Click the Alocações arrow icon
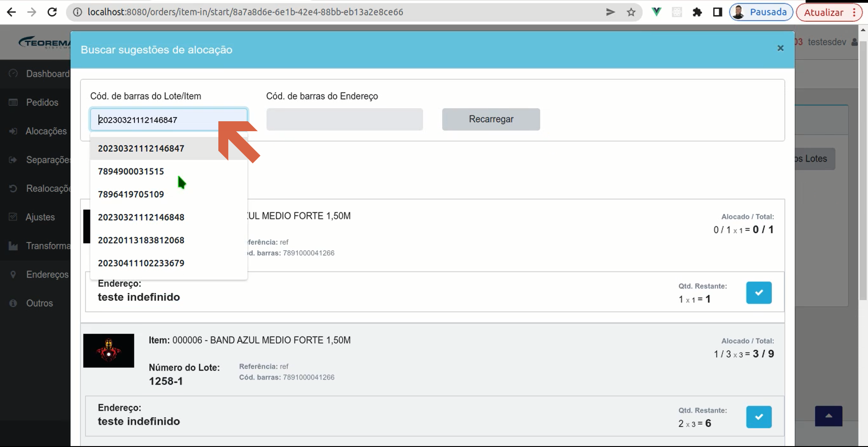Screen dimensions: 868x447 click(x=13, y=131)
